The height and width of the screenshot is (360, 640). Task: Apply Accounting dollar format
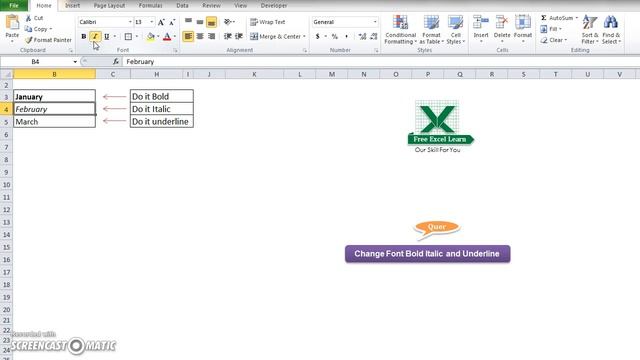pyautogui.click(x=318, y=36)
